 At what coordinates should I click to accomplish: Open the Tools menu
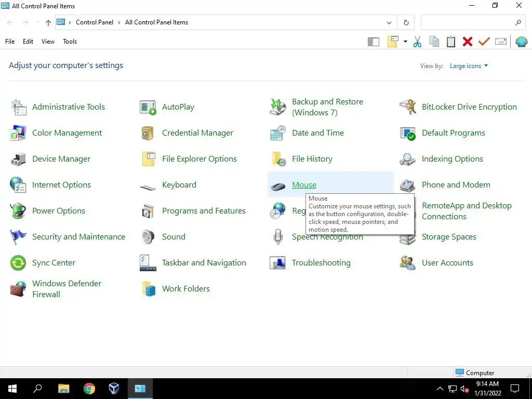(x=70, y=42)
